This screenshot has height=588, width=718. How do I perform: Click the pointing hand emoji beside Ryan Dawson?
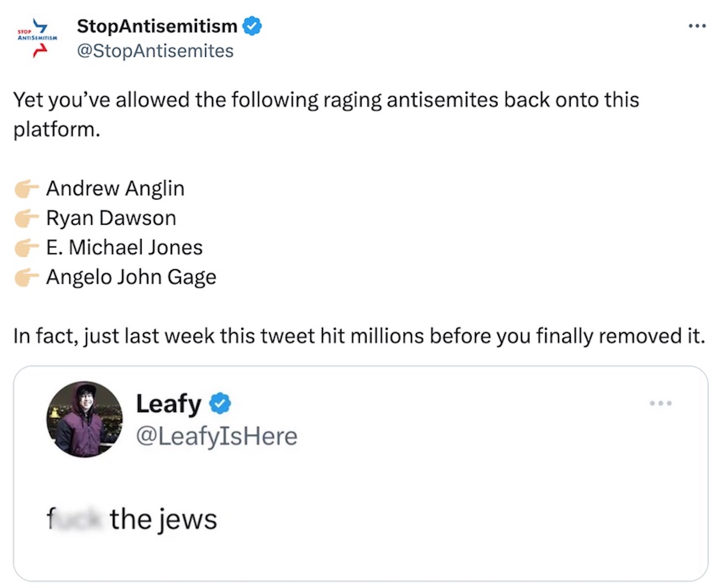click(26, 218)
